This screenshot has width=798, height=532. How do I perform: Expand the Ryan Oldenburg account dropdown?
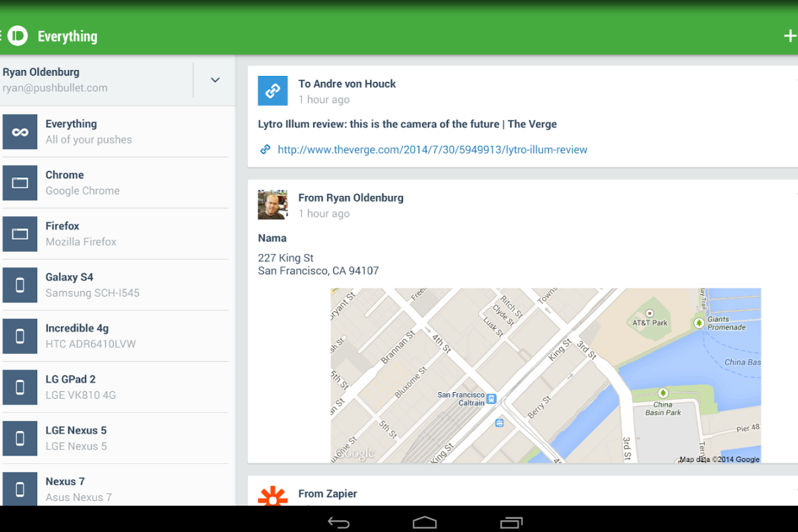(215, 80)
